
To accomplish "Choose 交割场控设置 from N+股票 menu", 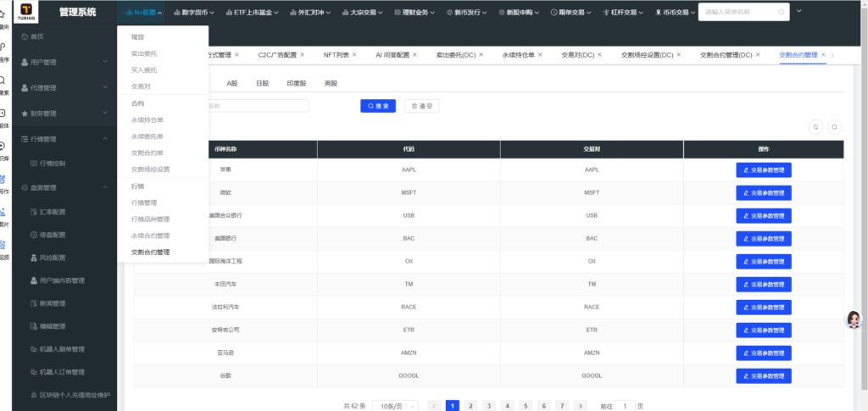I will (x=151, y=169).
